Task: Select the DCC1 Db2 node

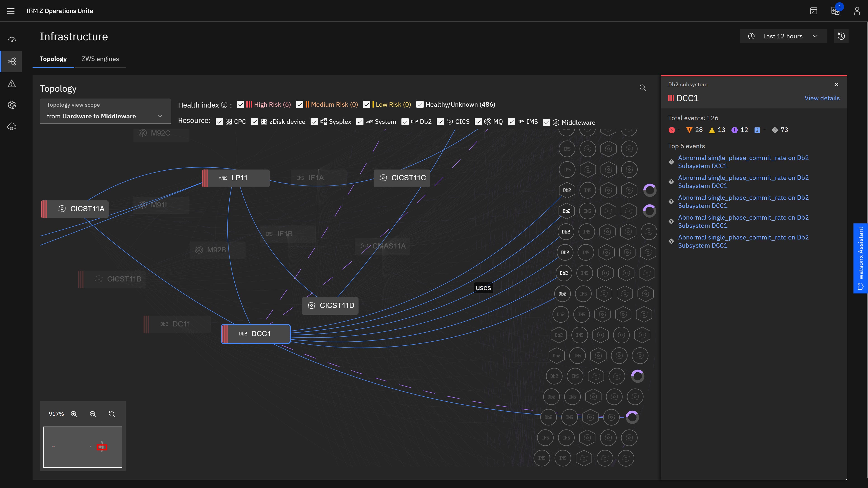Action: click(x=256, y=334)
